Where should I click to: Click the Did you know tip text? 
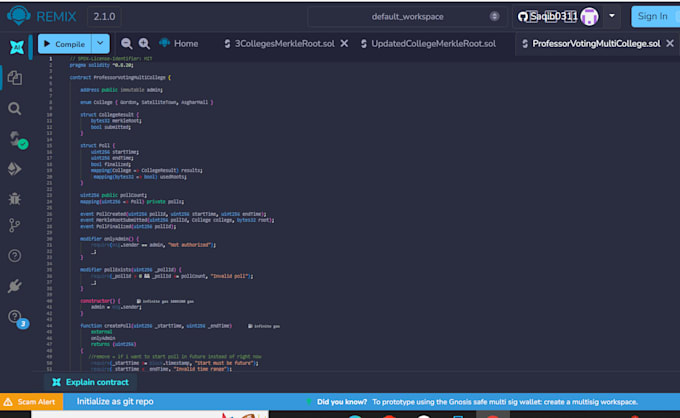(x=477, y=402)
